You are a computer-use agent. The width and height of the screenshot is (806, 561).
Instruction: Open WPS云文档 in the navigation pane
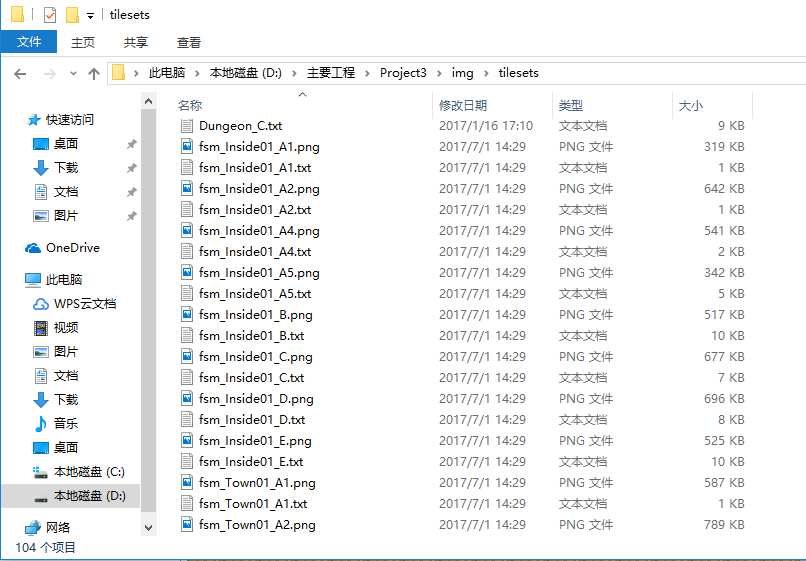click(x=85, y=304)
